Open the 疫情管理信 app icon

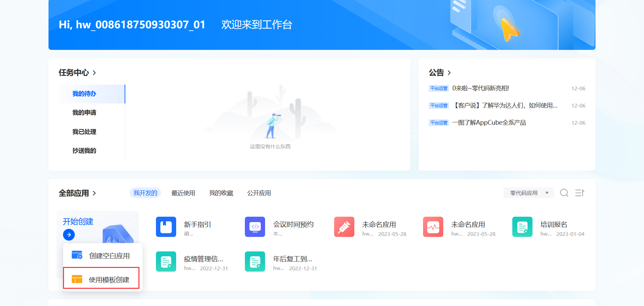pyautogui.click(x=166, y=261)
